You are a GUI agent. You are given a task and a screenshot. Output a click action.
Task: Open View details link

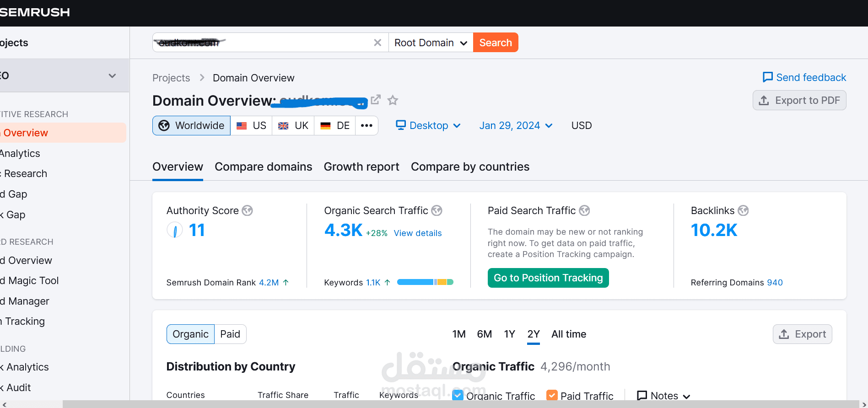pos(418,233)
